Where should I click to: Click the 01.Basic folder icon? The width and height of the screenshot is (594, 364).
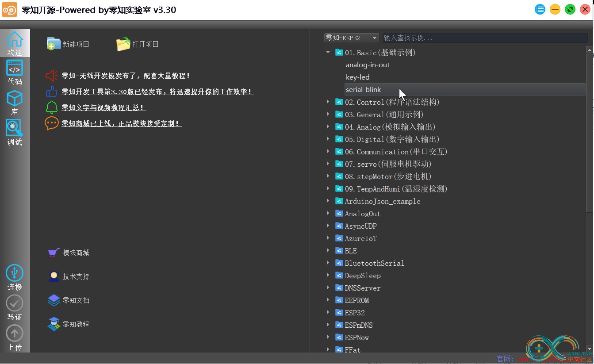click(339, 53)
